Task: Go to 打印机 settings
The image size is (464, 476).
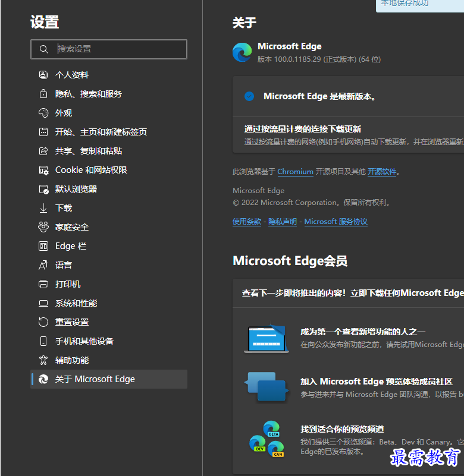Action: point(109,284)
